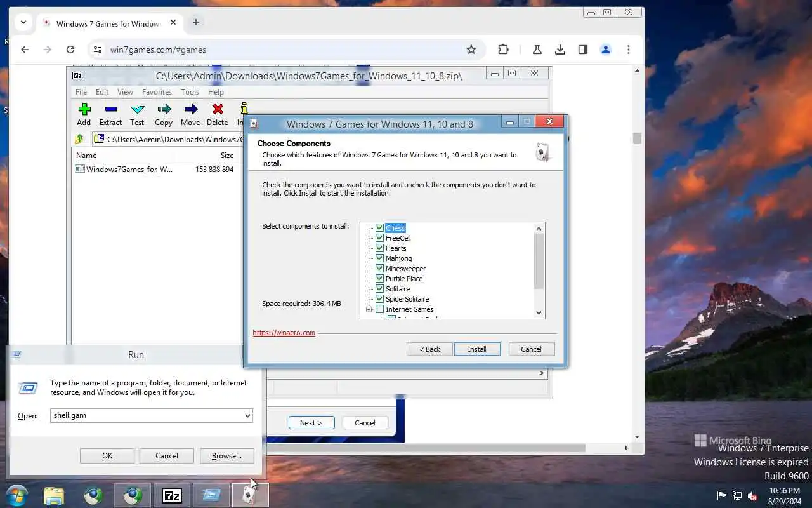Click the Extract icon in 7-Zip toolbar
The height and width of the screenshot is (508, 812).
pyautogui.click(x=110, y=109)
